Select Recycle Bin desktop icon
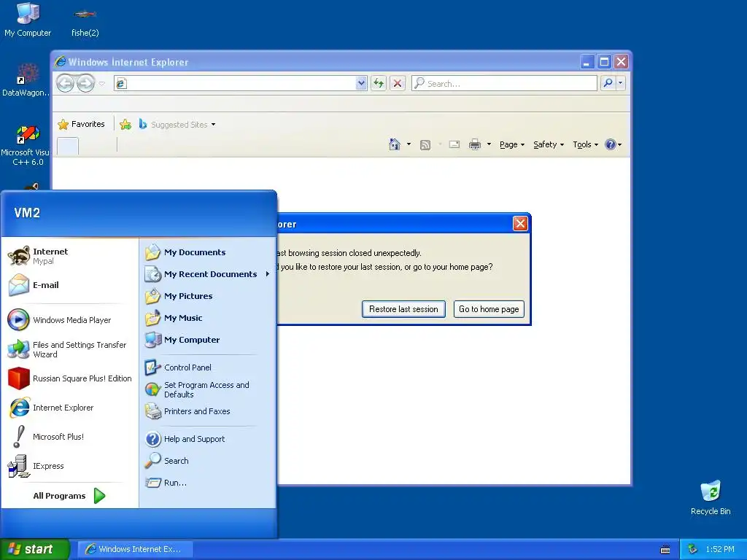Screen dimensions: 747x560 (x=711, y=498)
